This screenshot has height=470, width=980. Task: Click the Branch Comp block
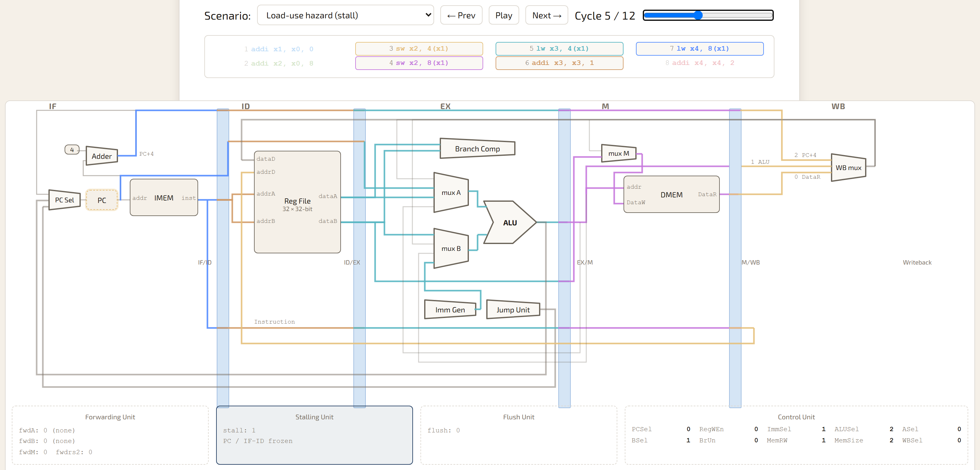tap(477, 149)
